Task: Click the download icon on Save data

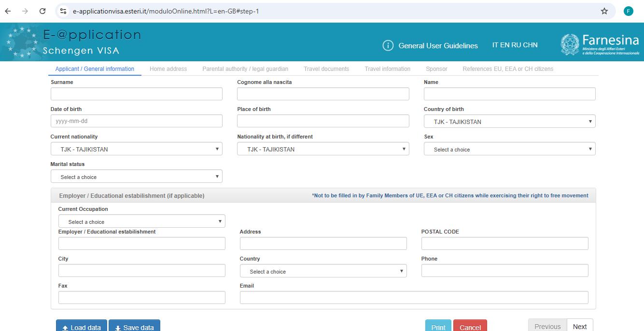Action: tap(117, 327)
